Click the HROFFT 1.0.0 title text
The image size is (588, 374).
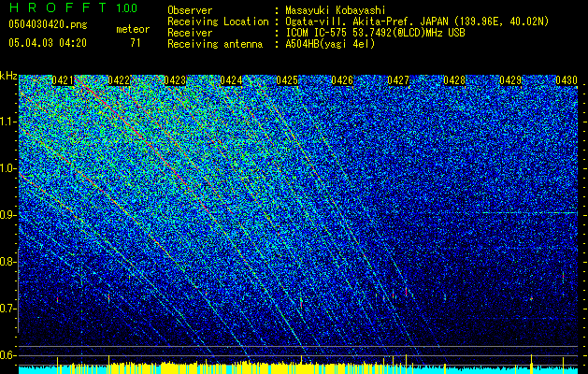point(73,7)
